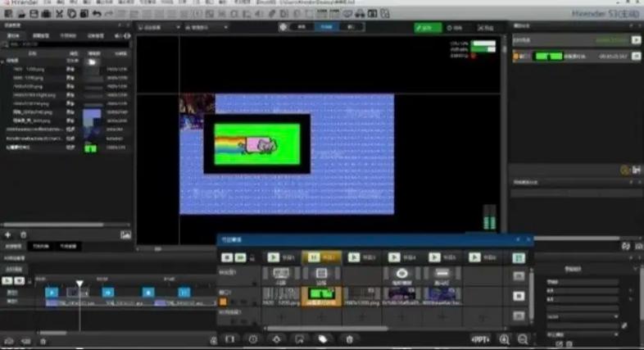Click the Cut scissors icon

click(59, 14)
